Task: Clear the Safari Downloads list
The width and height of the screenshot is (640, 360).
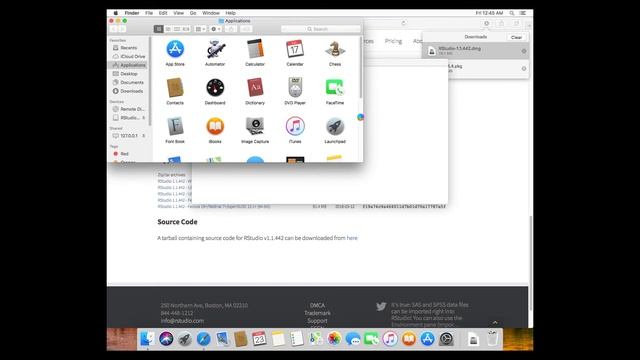Action: pyautogui.click(x=516, y=37)
